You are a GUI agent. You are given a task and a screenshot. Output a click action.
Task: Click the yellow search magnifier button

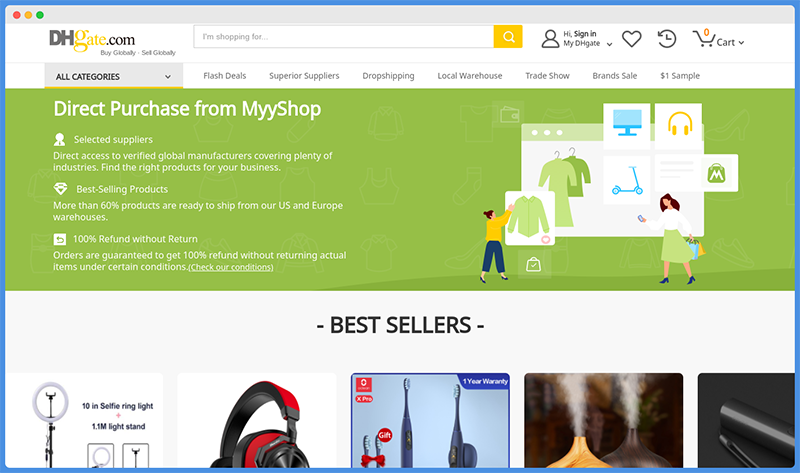click(x=508, y=37)
